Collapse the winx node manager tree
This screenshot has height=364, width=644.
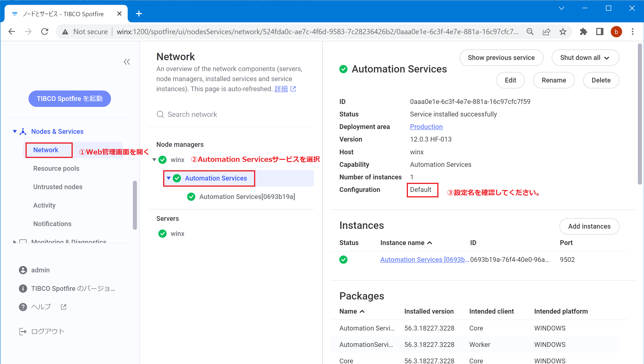(x=154, y=160)
